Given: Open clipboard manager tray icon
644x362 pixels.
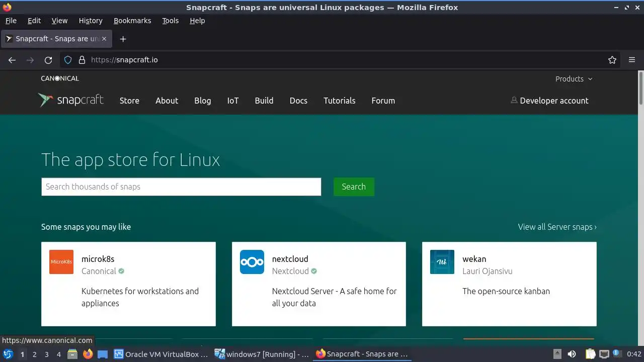Looking at the screenshot, I should 590,354.
